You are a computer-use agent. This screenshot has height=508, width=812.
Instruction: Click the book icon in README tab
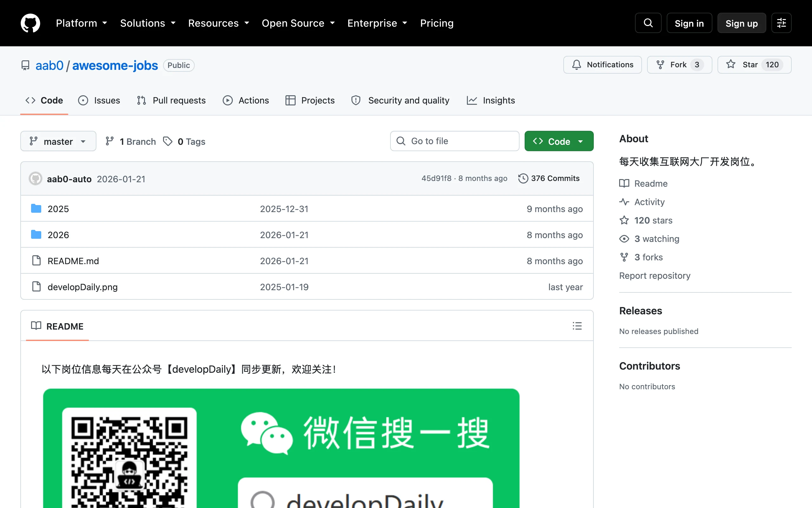[x=36, y=326]
